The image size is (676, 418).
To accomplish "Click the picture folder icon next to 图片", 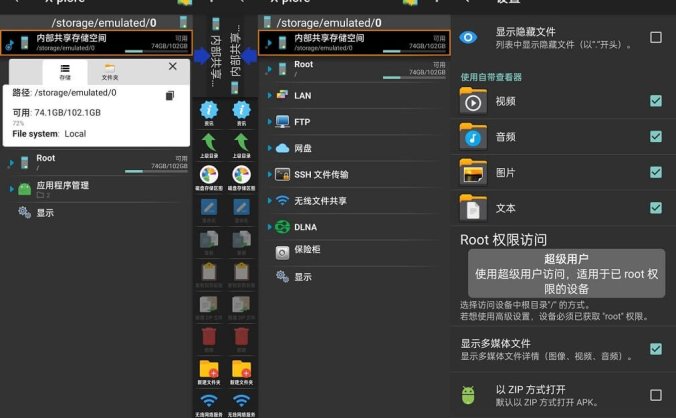I will click(473, 172).
